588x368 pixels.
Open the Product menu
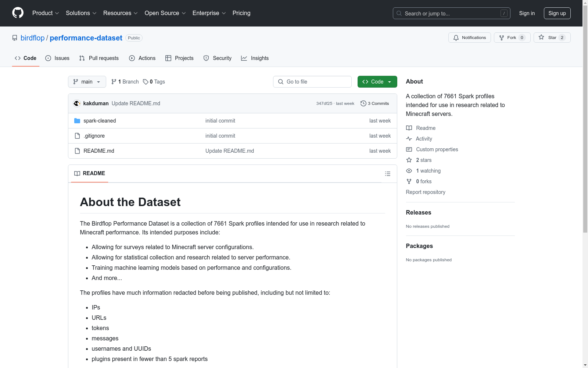pos(46,13)
